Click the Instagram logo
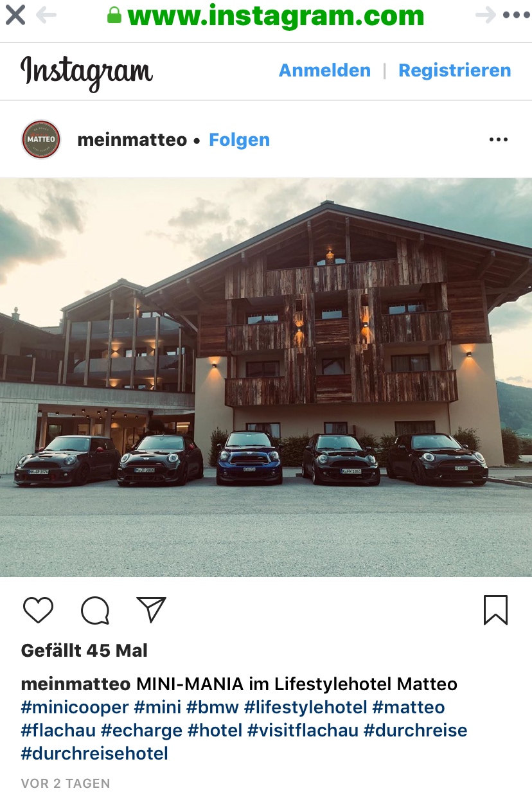This screenshot has height=793, width=532. [87, 72]
